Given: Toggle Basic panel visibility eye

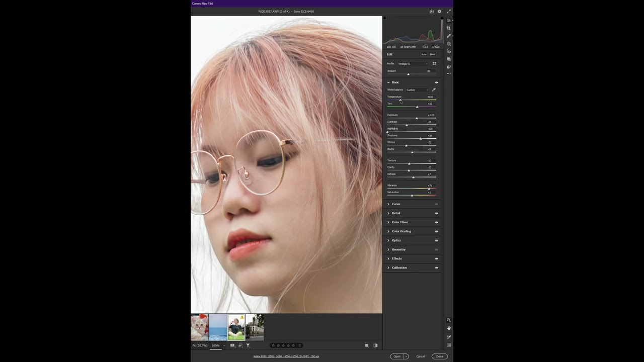Looking at the screenshot, I should (436, 82).
